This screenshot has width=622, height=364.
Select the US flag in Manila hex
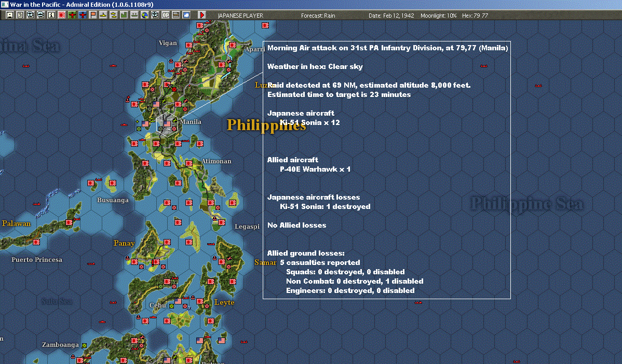point(167,124)
